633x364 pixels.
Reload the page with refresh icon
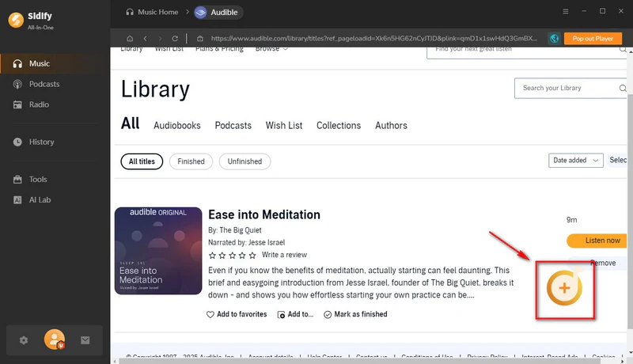(x=175, y=38)
